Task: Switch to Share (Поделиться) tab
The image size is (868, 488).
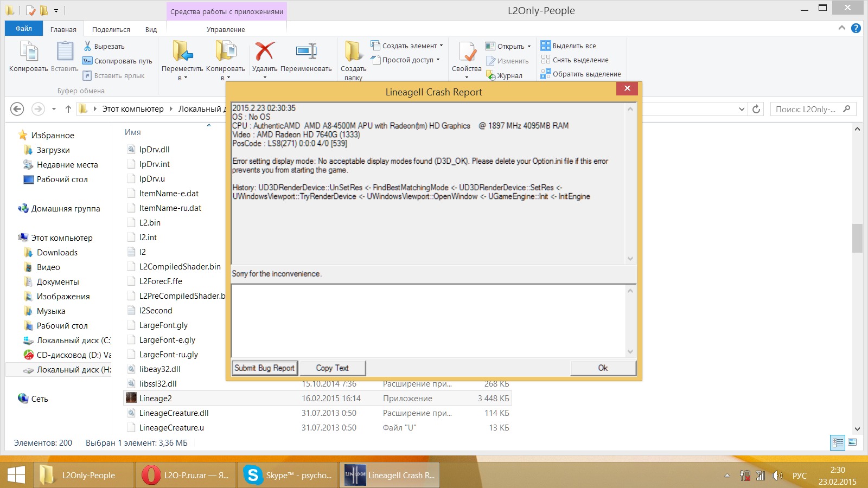Action: pyautogui.click(x=111, y=29)
